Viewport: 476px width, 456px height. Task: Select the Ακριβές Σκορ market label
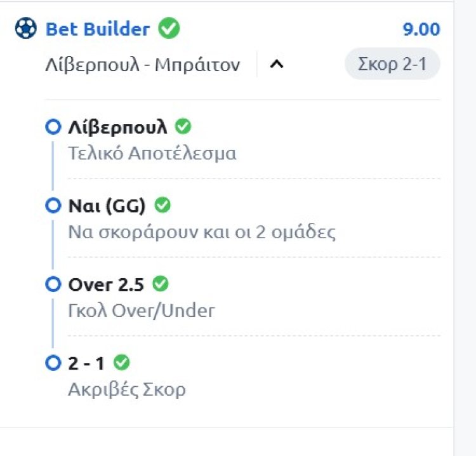click(x=126, y=389)
